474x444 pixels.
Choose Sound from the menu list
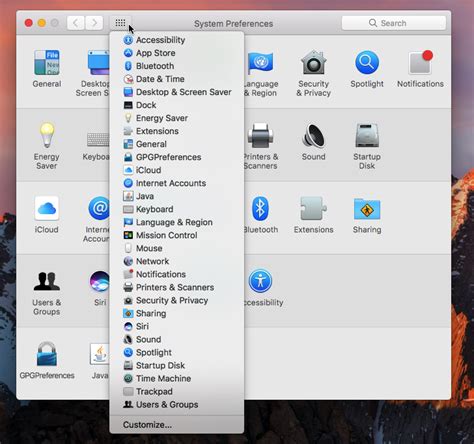(x=177, y=339)
